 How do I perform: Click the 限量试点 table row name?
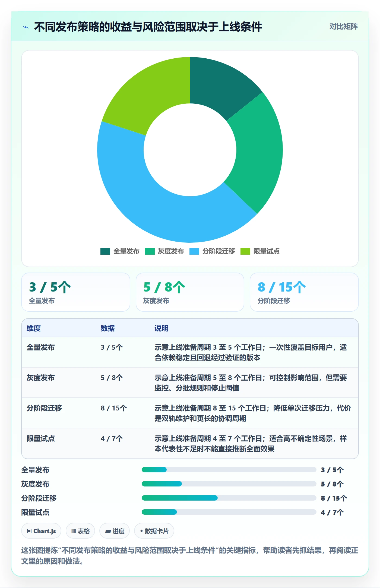click(41, 438)
